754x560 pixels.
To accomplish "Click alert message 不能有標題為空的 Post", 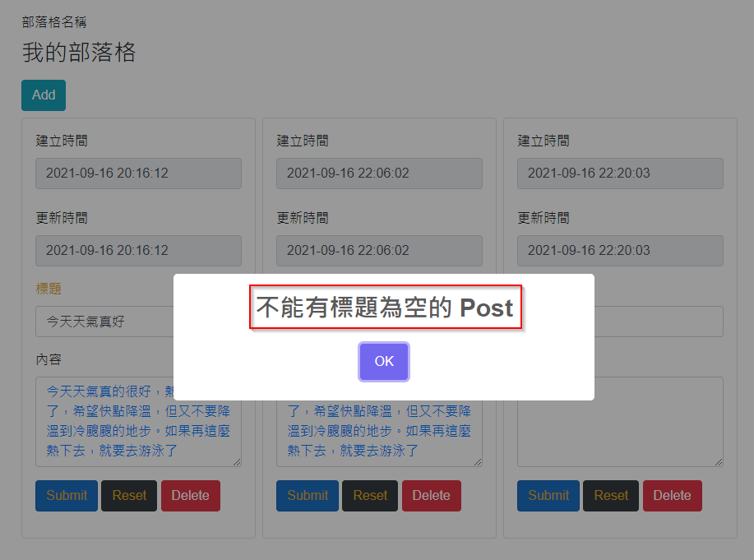I will coord(385,308).
